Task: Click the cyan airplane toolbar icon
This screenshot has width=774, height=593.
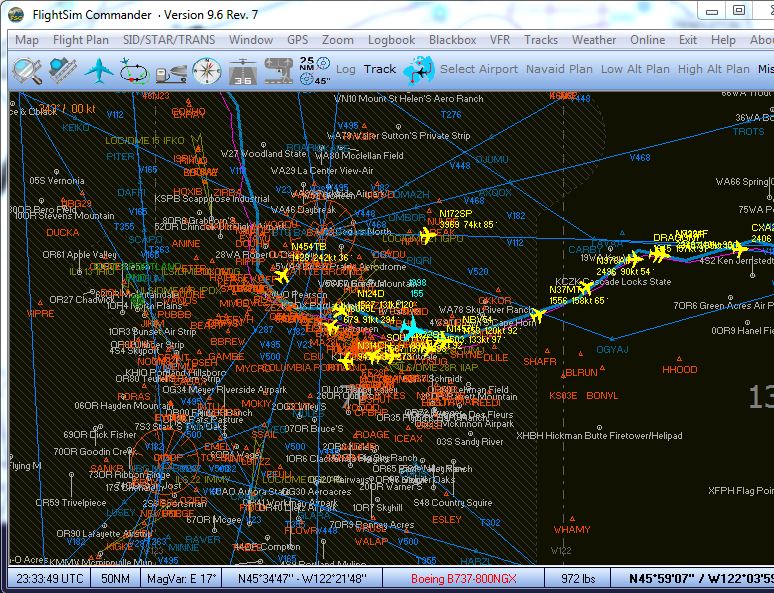Action: pos(99,71)
